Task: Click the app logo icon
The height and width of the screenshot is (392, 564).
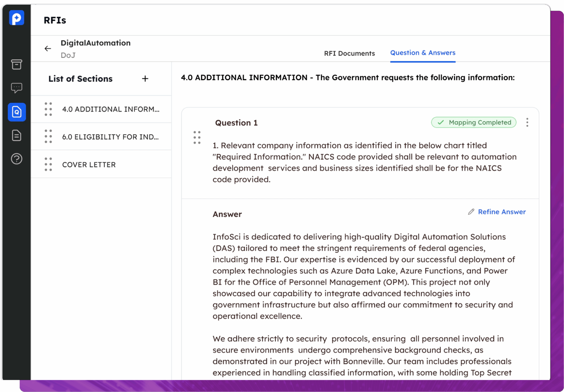Action: [x=17, y=18]
